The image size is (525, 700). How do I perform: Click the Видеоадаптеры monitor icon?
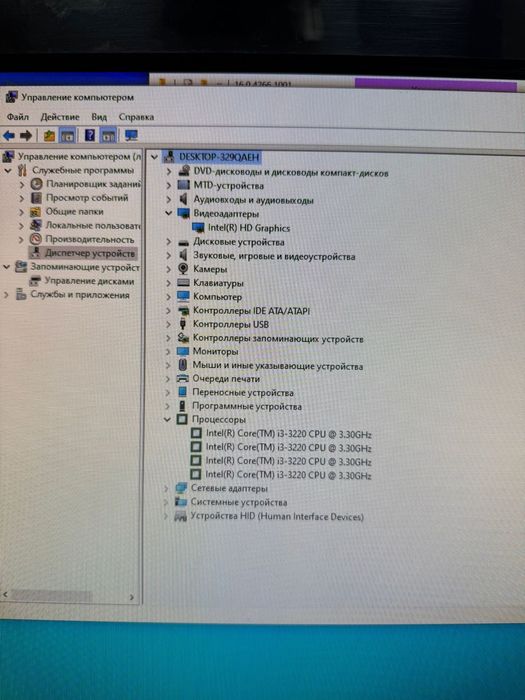pos(183,213)
